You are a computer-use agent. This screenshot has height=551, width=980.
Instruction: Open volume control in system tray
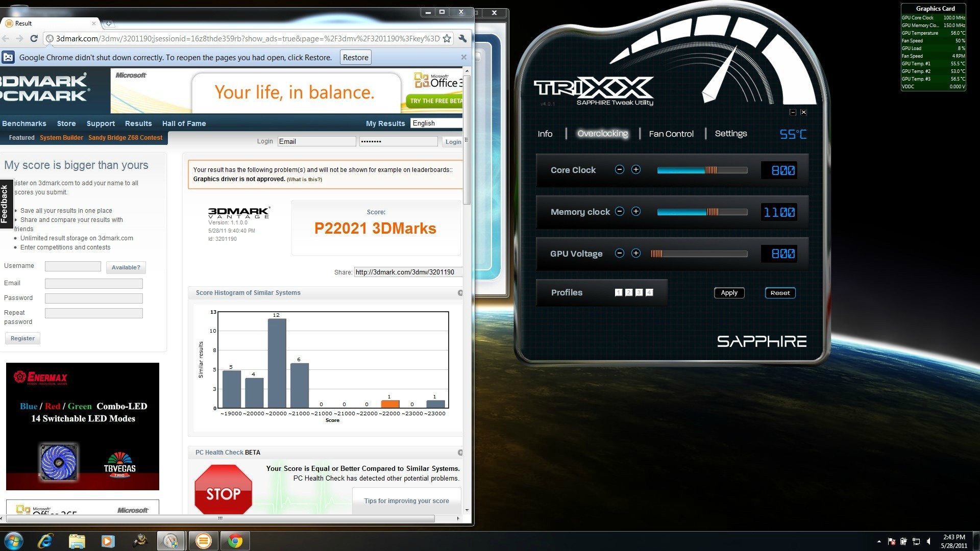pyautogui.click(x=928, y=541)
